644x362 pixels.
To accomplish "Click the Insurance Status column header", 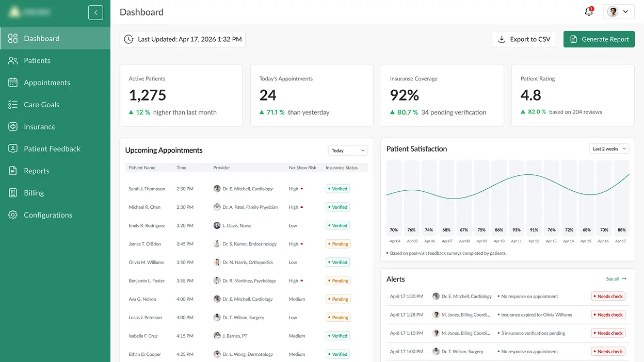I will [x=342, y=168].
